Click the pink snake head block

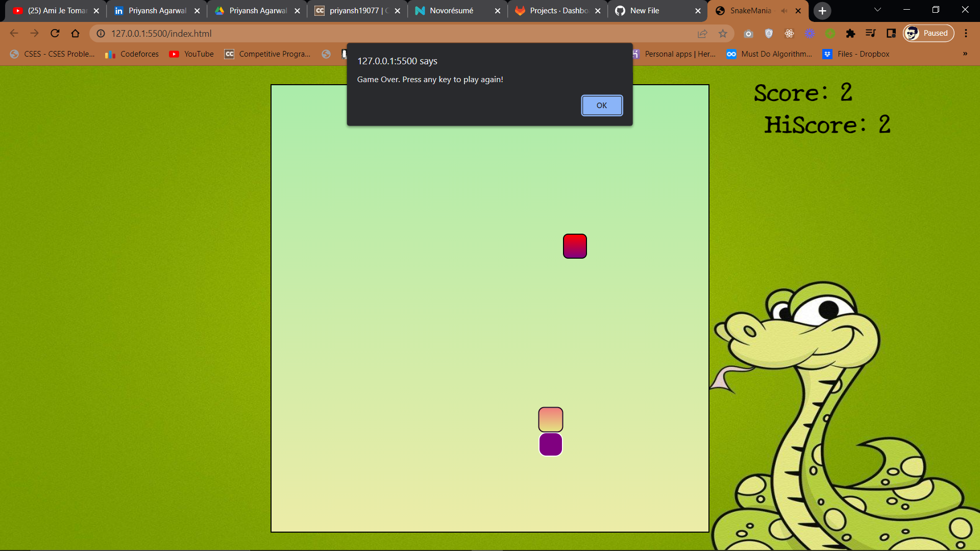(551, 419)
